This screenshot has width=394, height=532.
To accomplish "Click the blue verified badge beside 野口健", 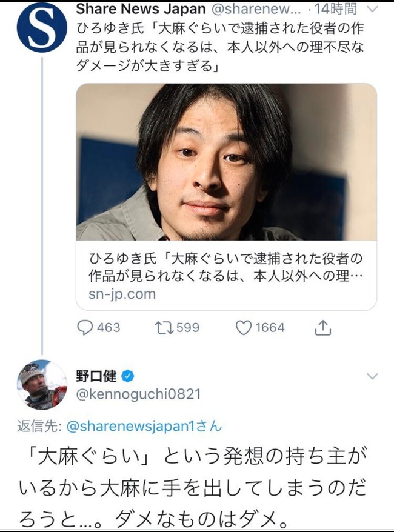I will tap(128, 376).
